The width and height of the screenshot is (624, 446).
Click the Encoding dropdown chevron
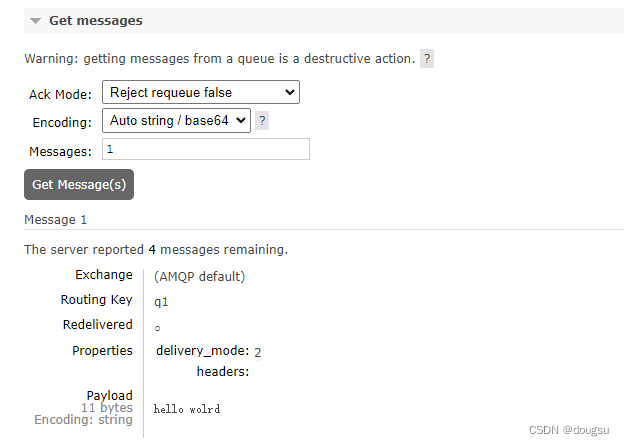(x=241, y=120)
